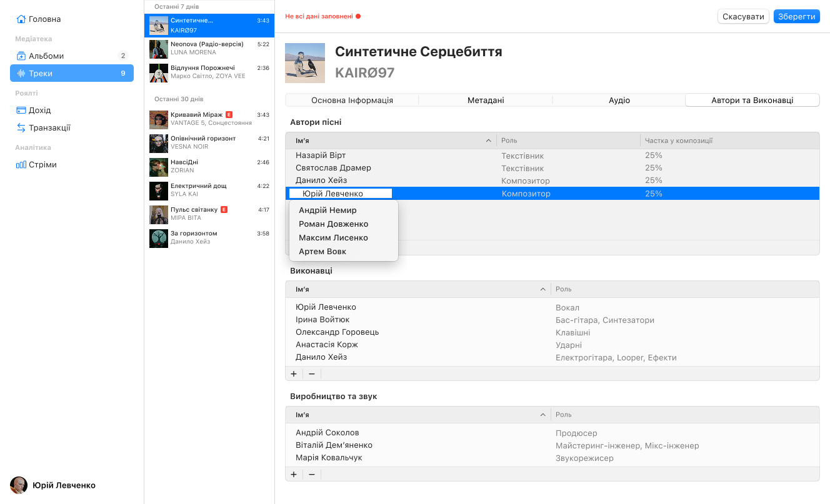Click the Юрій Левченко name input field
Viewport: 830px width, 504px height.
pyautogui.click(x=341, y=194)
